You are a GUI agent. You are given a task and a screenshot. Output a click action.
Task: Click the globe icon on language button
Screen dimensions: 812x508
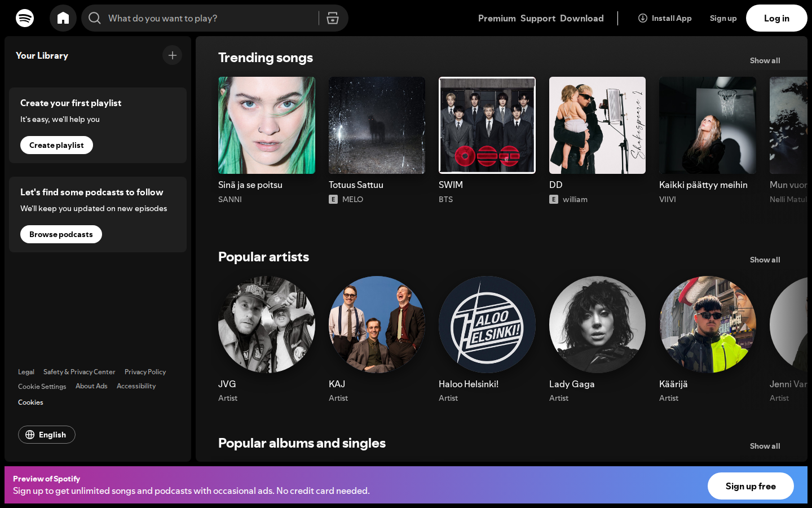(30, 435)
